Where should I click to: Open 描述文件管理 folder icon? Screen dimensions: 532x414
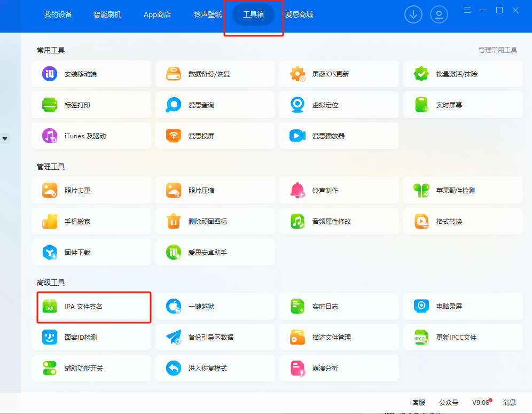[x=297, y=337]
